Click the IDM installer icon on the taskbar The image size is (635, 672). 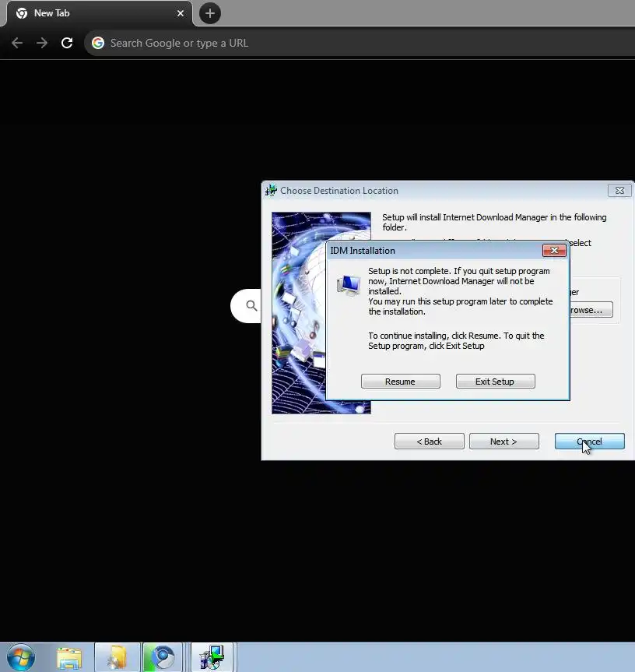point(212,657)
